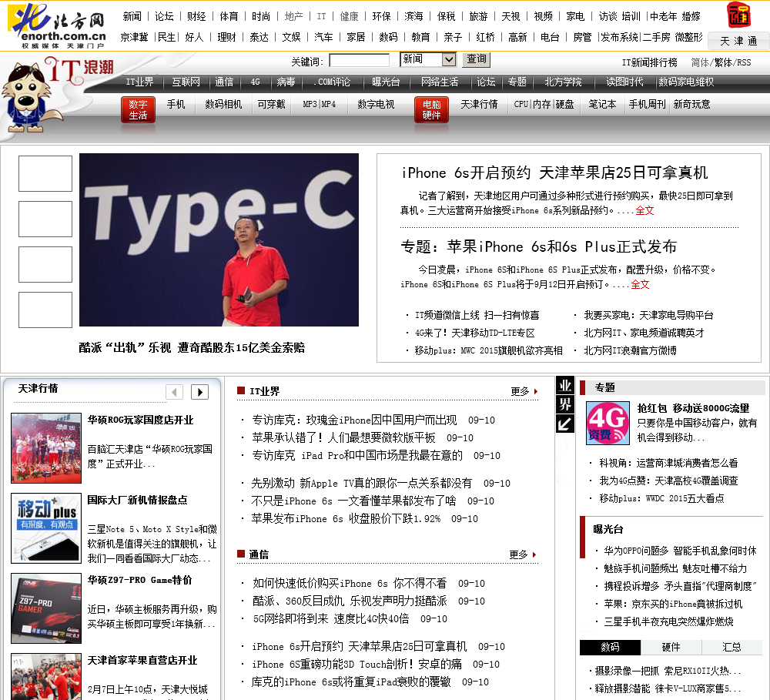Open 抢红包 移动送8000G流量 link

coord(693,408)
